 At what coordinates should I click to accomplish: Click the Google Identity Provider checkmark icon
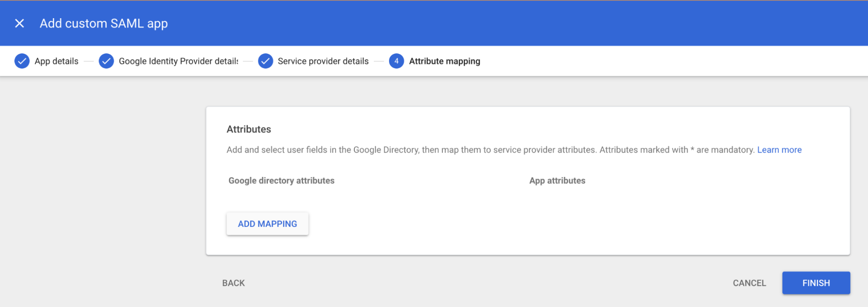click(106, 61)
